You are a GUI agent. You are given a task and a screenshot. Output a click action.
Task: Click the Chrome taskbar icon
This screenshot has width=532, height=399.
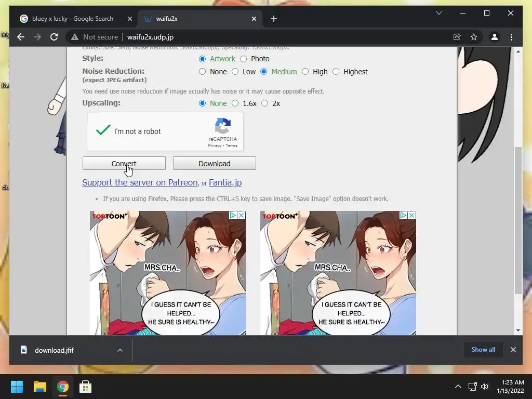62,387
